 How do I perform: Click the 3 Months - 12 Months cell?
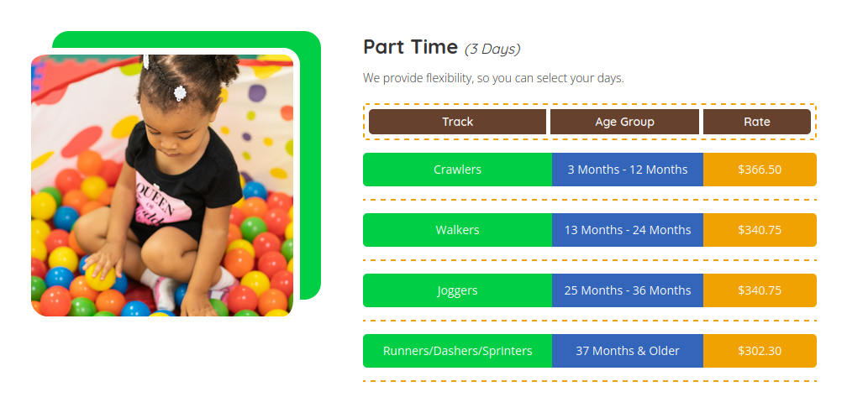coord(627,170)
